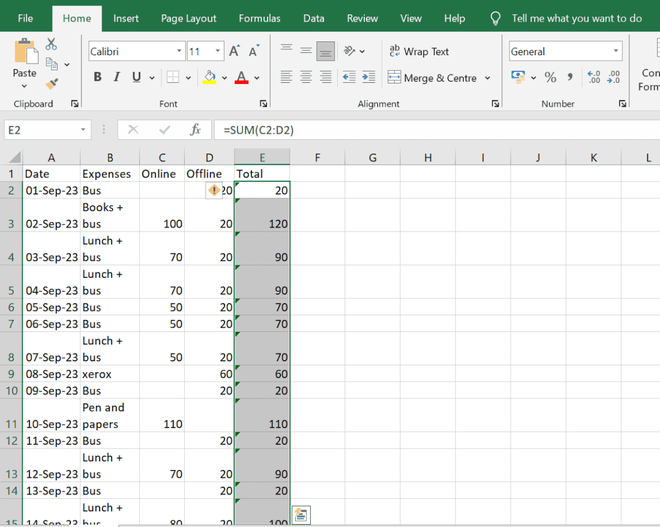Click Decrease Indent icon

click(x=349, y=77)
